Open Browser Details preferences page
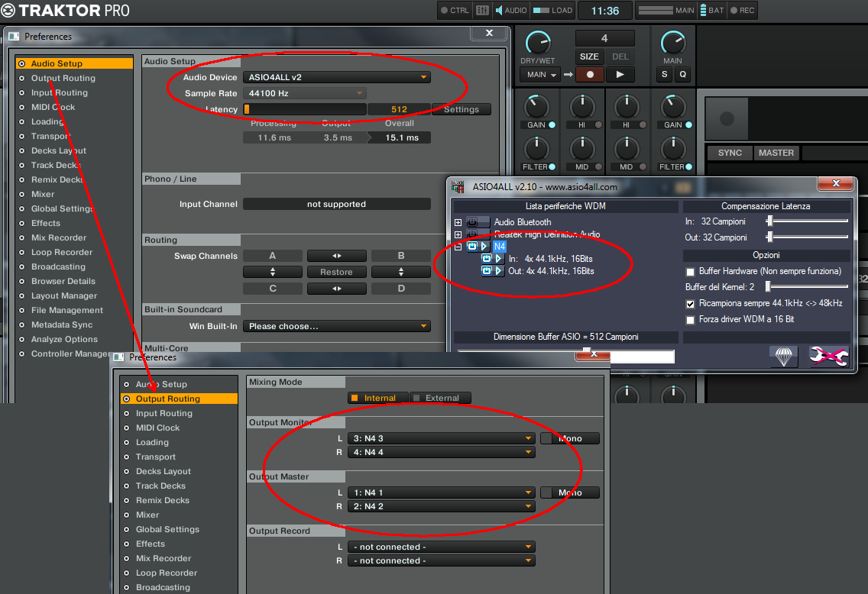This screenshot has height=594, width=868. (x=63, y=281)
